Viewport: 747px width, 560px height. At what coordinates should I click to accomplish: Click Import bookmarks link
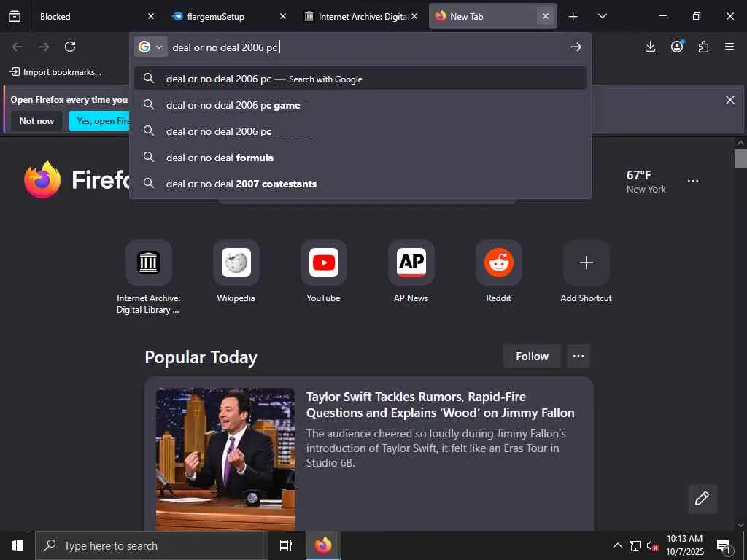pos(56,72)
